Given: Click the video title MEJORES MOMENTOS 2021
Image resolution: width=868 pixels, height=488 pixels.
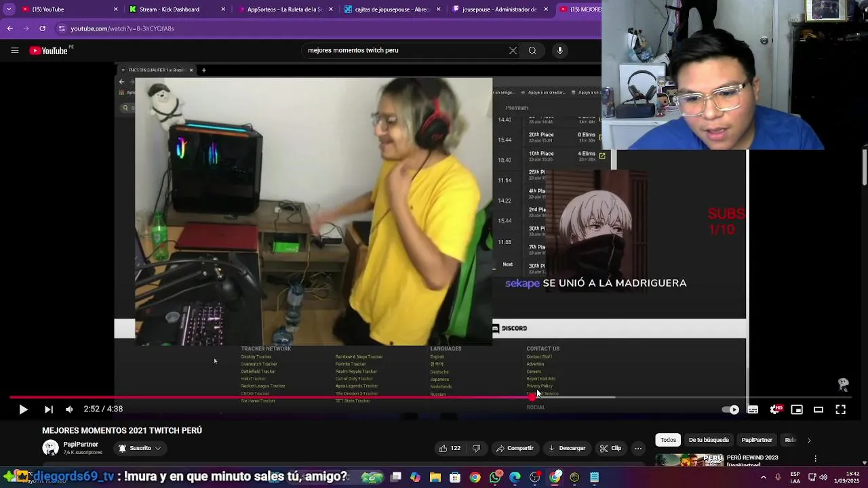Looking at the screenshot, I should 122,430.
